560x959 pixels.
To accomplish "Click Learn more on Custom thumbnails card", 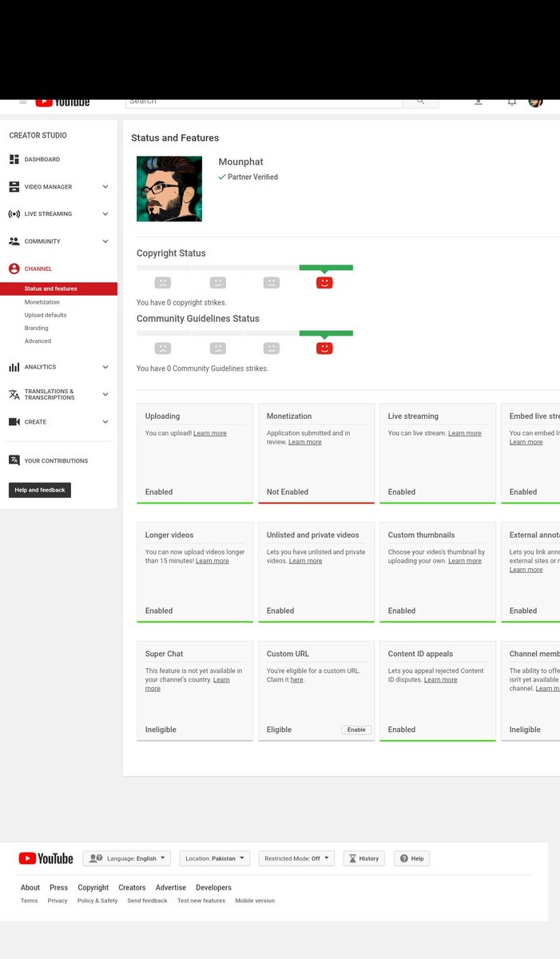I will (465, 561).
